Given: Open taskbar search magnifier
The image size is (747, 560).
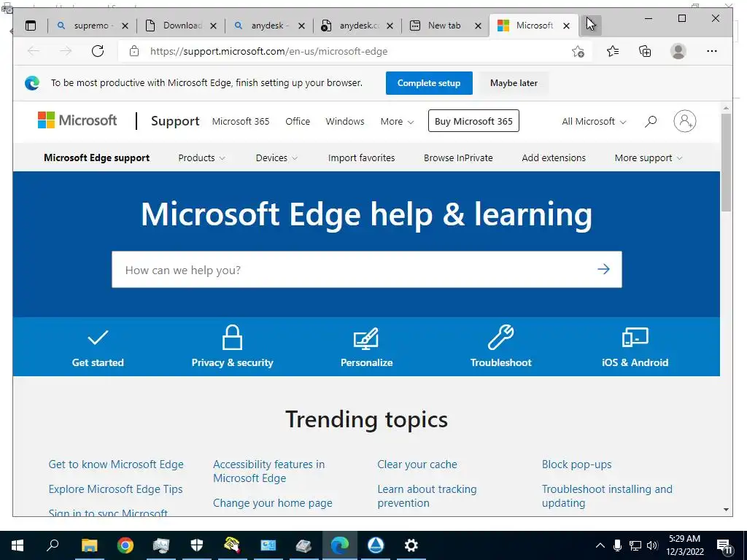Looking at the screenshot, I should pos(53,545).
